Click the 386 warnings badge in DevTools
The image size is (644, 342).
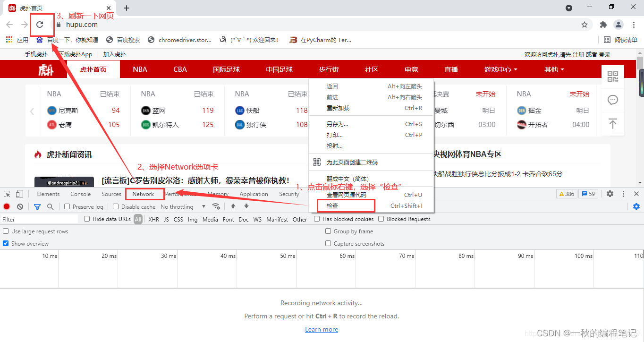click(567, 194)
